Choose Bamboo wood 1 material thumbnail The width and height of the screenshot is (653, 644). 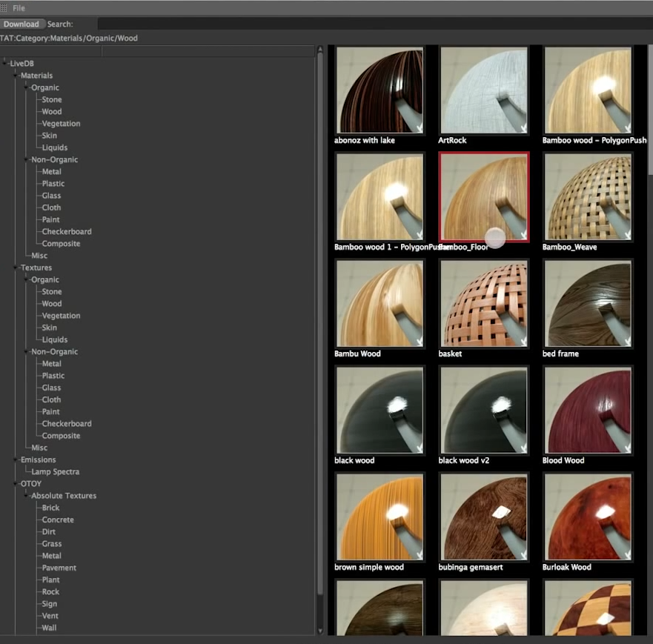379,197
